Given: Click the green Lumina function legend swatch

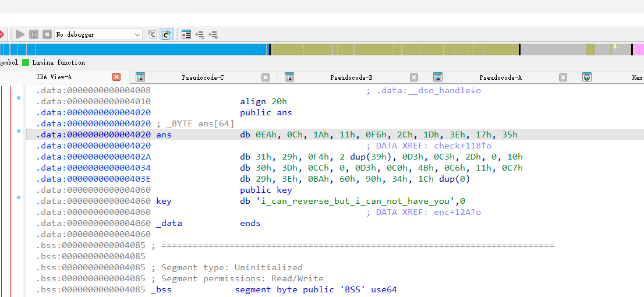Looking at the screenshot, I should click(26, 62).
